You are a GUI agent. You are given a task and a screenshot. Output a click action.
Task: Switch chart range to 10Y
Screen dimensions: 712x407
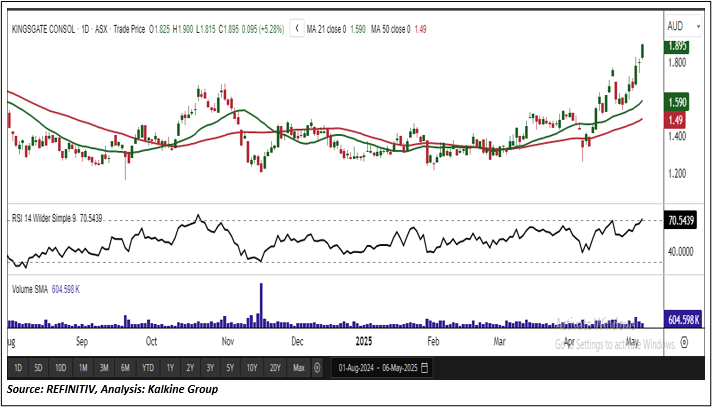(252, 368)
